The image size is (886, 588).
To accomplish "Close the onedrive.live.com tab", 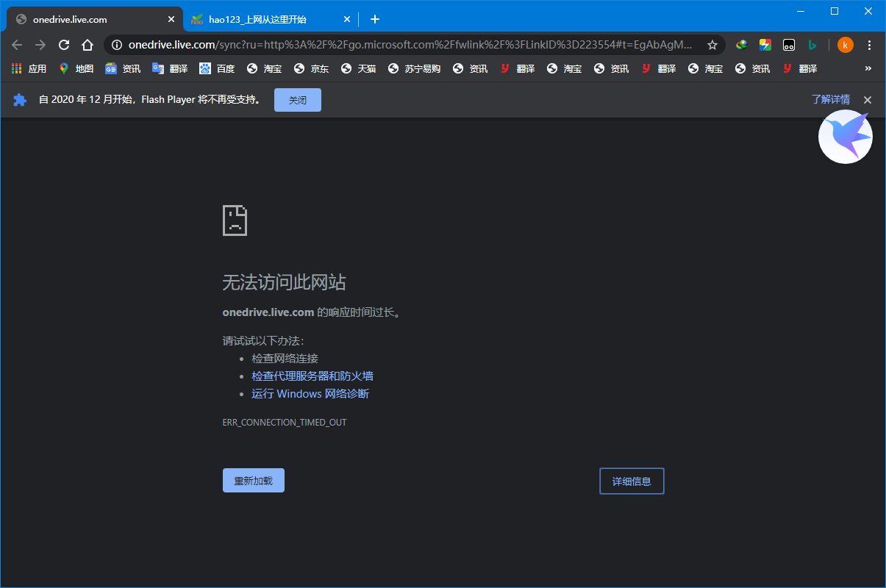I will [x=171, y=20].
